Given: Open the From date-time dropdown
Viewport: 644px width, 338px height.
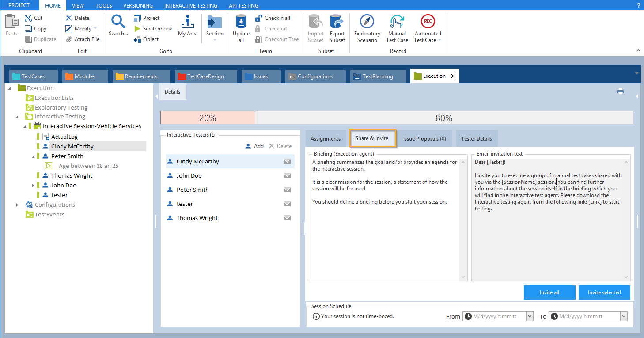Looking at the screenshot, I should coord(530,316).
